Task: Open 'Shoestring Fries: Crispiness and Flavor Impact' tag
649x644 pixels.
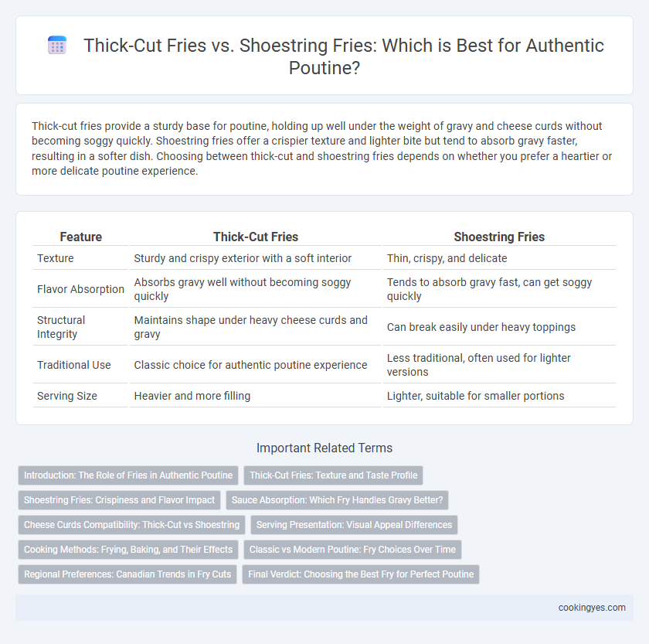Action: point(119,500)
